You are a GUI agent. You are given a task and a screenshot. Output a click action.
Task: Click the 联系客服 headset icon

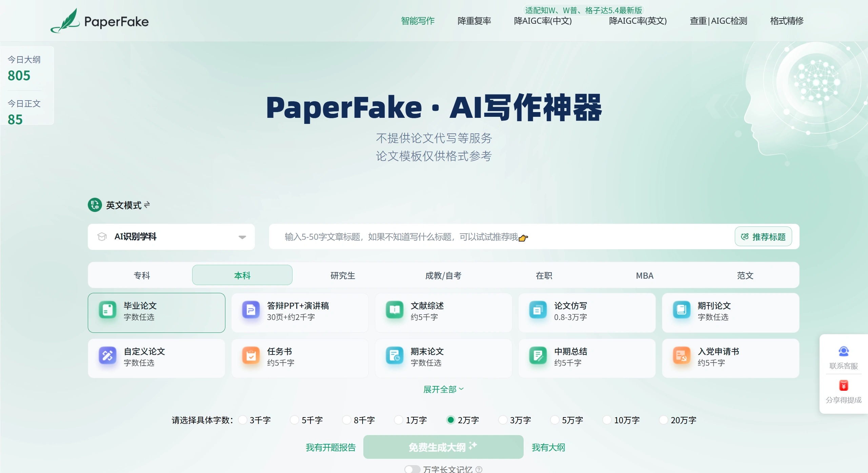[x=844, y=351]
